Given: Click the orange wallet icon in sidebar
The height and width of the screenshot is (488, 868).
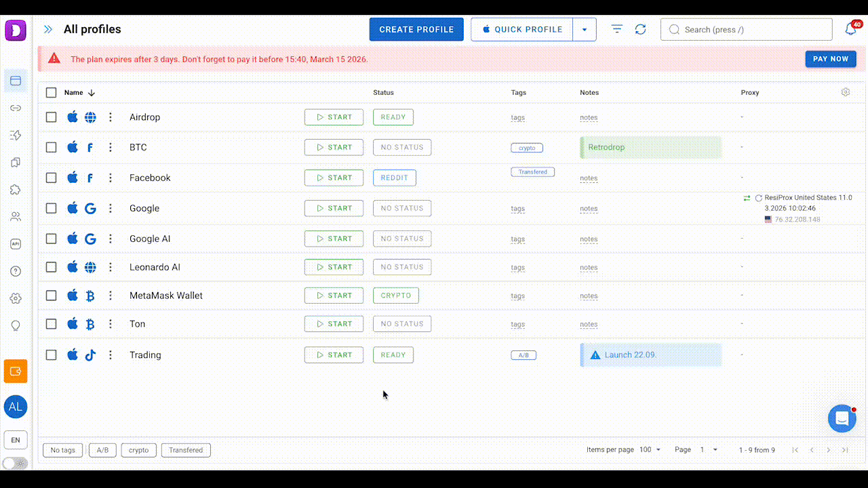Looking at the screenshot, I should pos(16,371).
